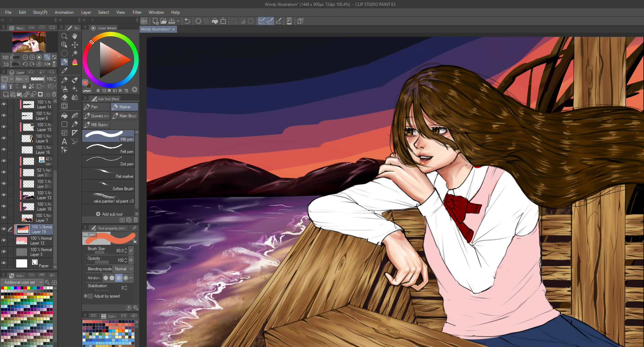Click the Add sub tool button
Viewport: 644px width, 347px height.
tap(109, 214)
